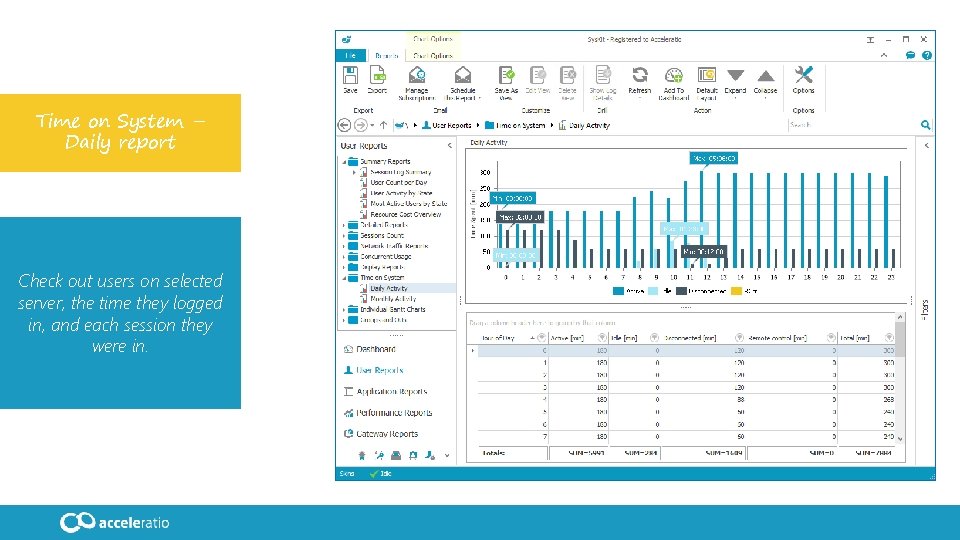Select Daily Activity report

click(x=388, y=288)
